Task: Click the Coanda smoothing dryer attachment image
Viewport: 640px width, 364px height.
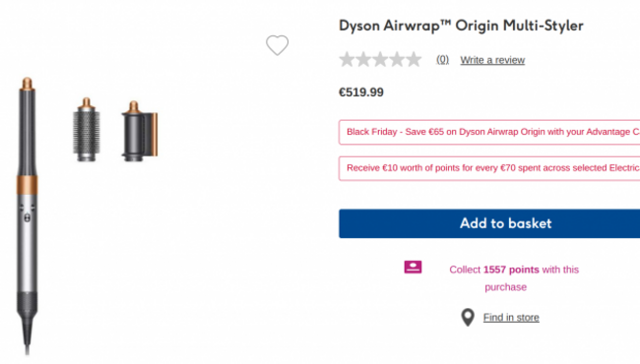Action: [x=139, y=131]
